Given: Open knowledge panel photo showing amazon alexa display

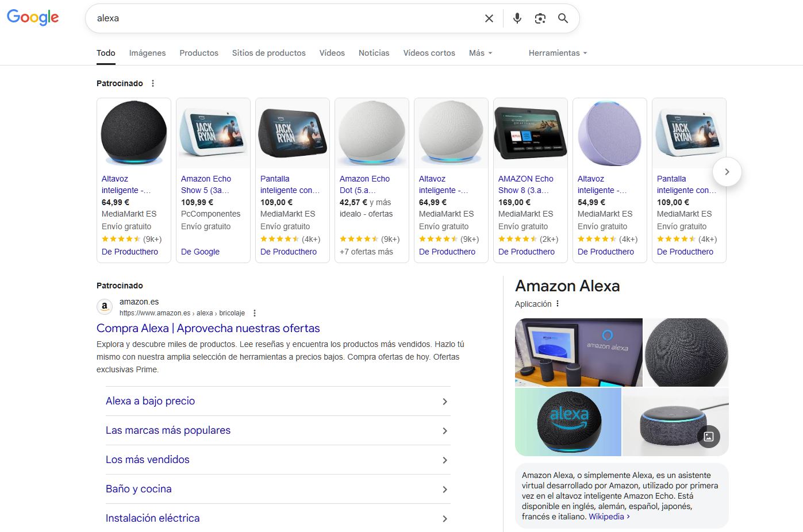Looking at the screenshot, I should click(579, 352).
